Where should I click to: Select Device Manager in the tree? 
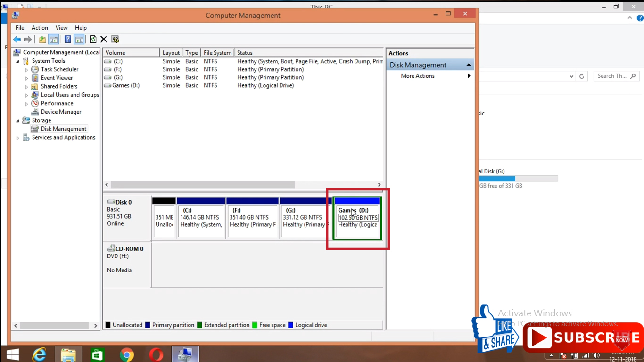(61, 112)
